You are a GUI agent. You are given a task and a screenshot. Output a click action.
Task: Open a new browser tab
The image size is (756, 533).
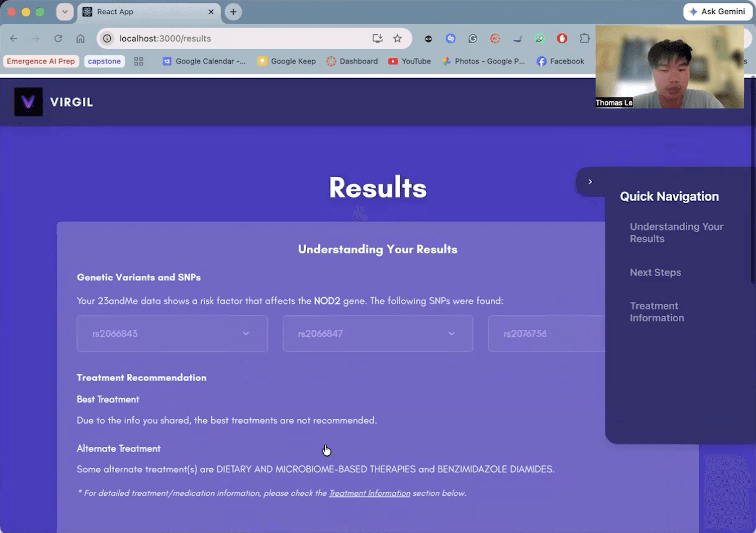[x=233, y=12]
